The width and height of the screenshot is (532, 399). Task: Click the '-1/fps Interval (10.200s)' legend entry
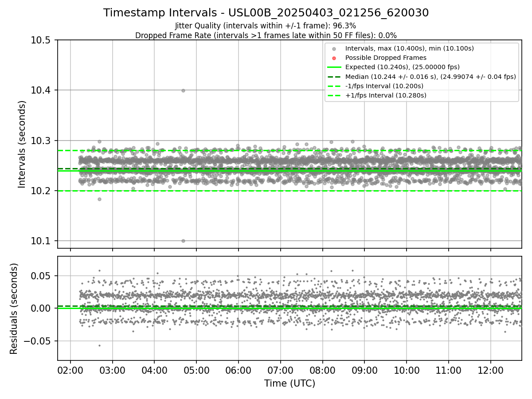384,86
